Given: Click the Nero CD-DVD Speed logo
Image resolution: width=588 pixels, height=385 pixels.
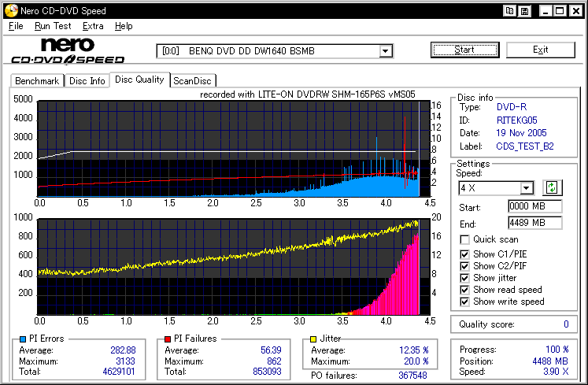Looking at the screenshot, I should tap(68, 50).
